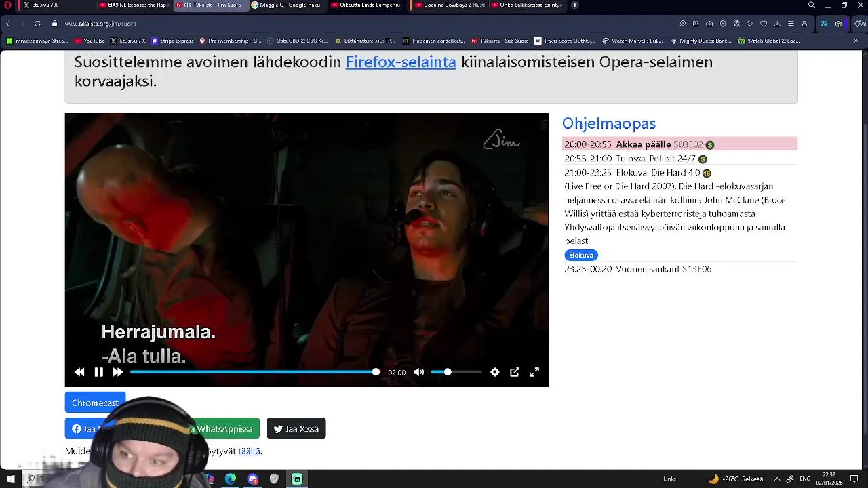Click the Elokuva category badge

point(581,255)
